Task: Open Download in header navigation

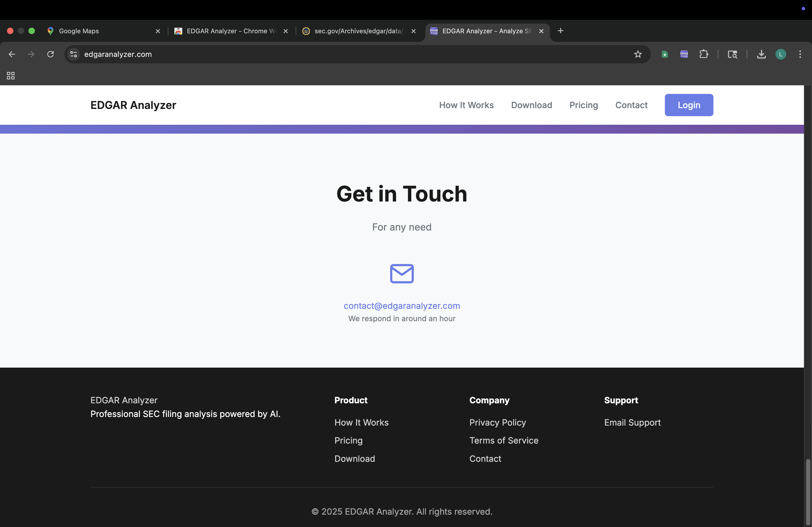Action: 532,105
